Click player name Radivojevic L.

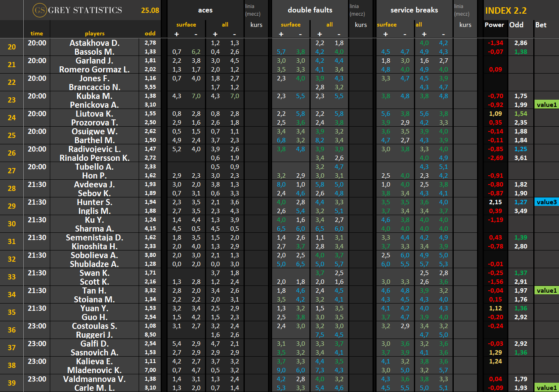coord(94,149)
